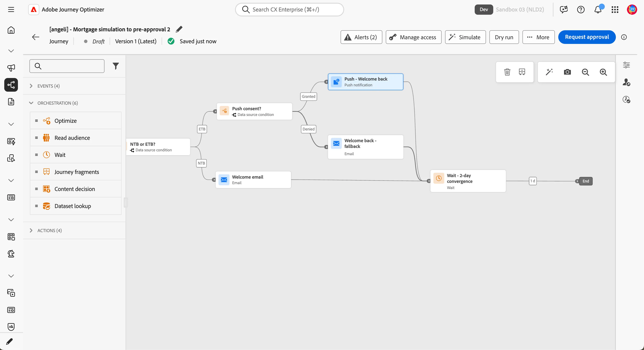
Task: Click the Simulate button
Action: click(465, 37)
